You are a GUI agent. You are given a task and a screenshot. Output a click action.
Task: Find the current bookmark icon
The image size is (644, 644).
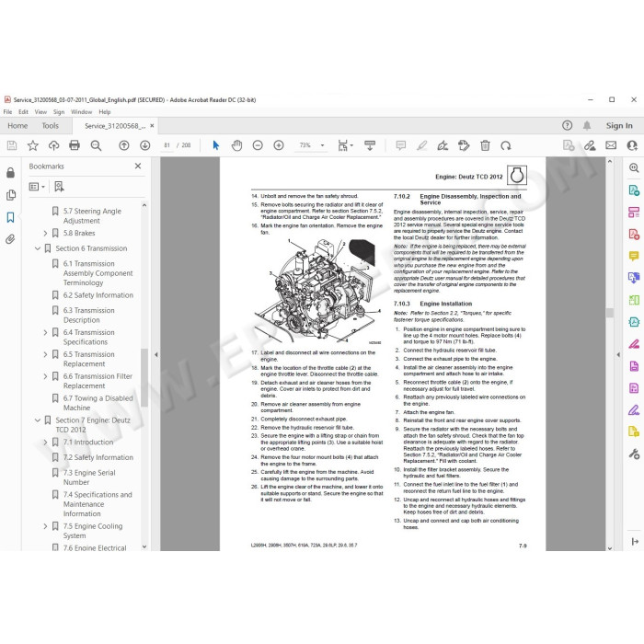point(59,187)
